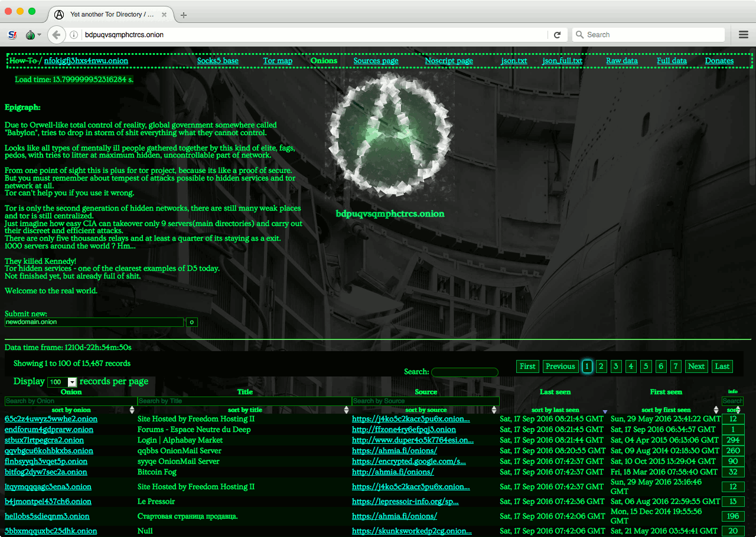Viewport: 756px width, 537px height.
Task: Focus the Search by Title filter box
Action: pos(244,401)
